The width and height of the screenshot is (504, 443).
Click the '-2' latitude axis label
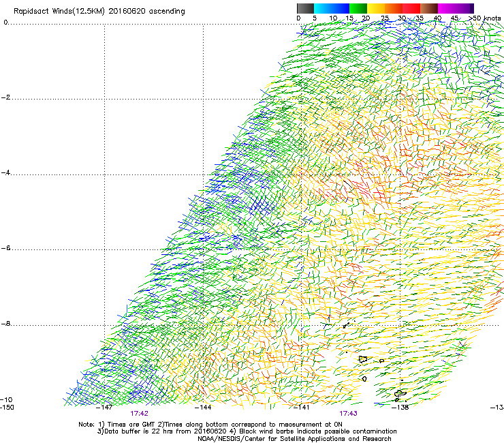click(x=5, y=97)
